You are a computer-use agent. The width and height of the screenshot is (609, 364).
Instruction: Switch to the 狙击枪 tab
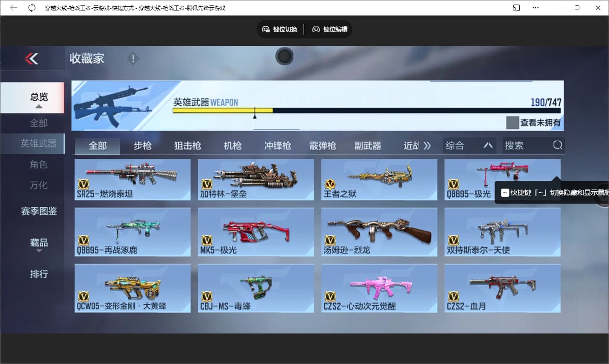pyautogui.click(x=187, y=146)
